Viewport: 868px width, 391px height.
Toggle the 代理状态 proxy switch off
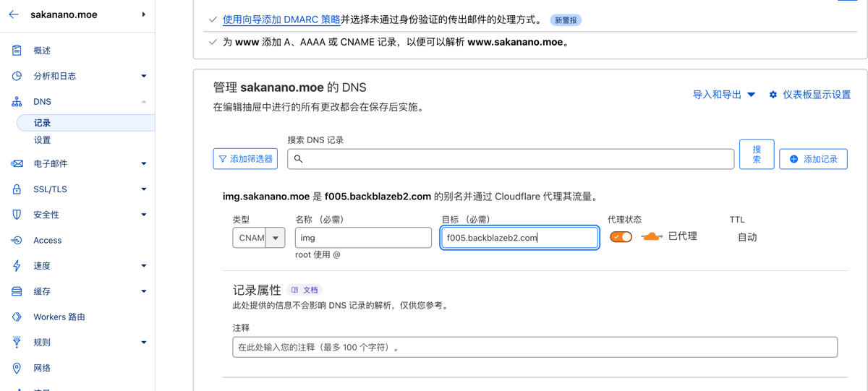coord(621,236)
